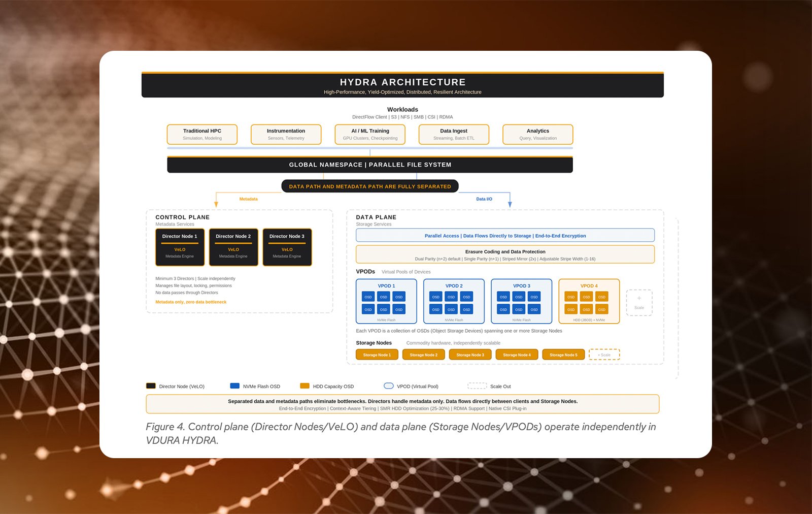This screenshot has height=514, width=812.
Task: Pick the Analytics workload box
Action: (538, 134)
